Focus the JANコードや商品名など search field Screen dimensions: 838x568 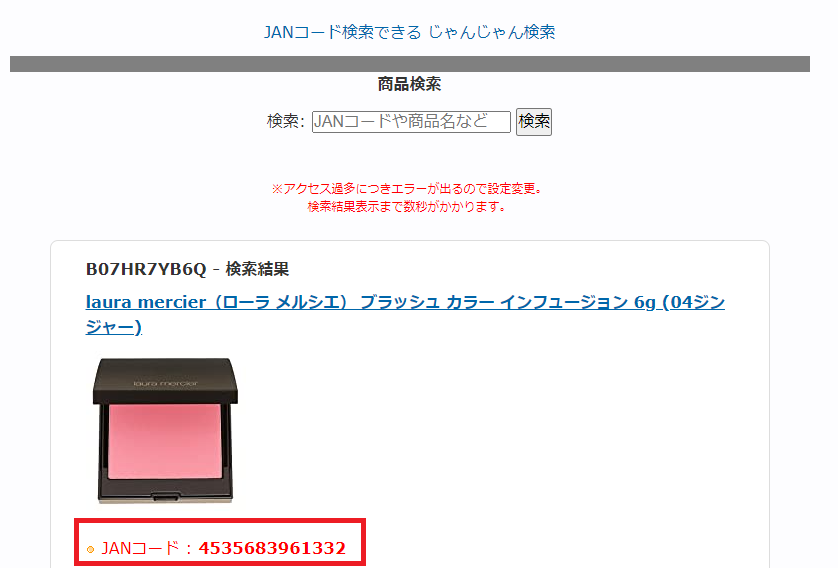click(x=411, y=122)
